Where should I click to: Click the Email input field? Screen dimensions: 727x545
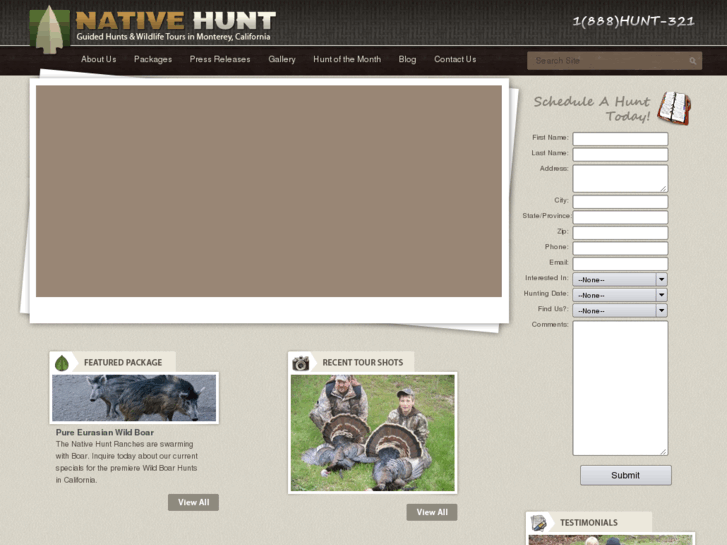pos(620,264)
